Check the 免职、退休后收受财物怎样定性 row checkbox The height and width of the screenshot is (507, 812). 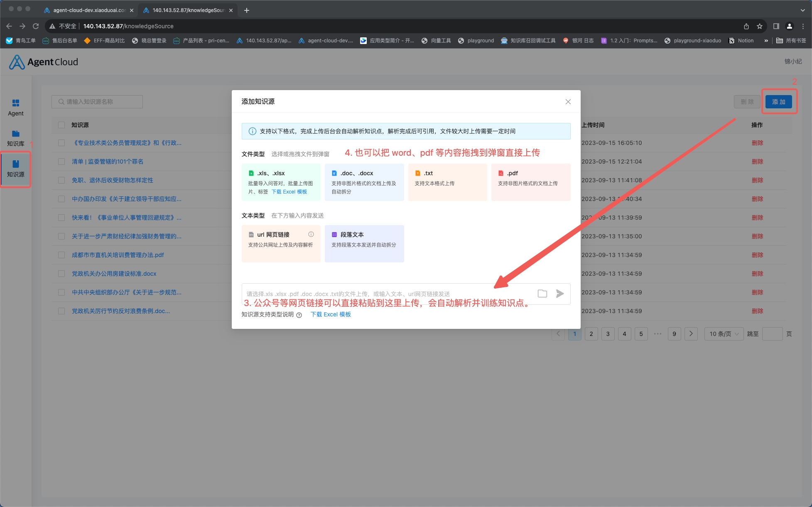click(x=61, y=180)
